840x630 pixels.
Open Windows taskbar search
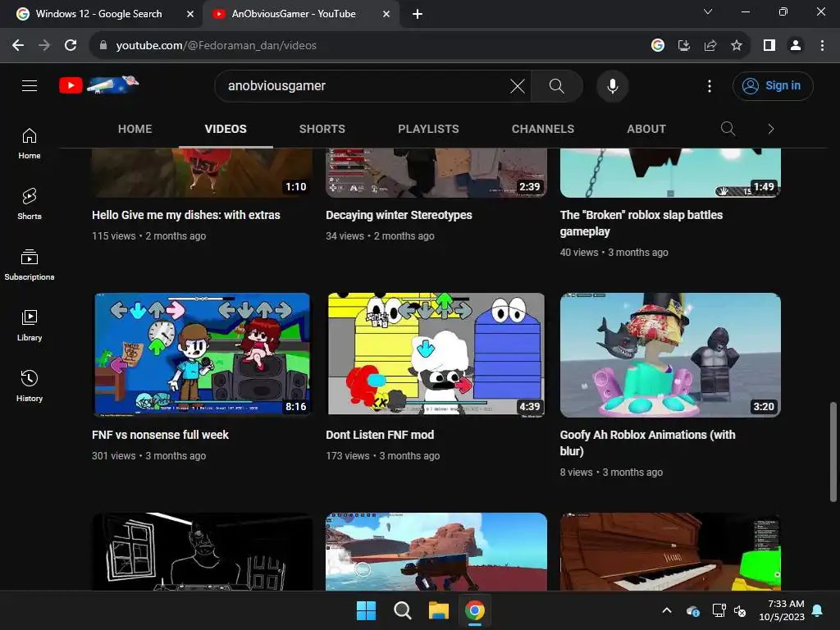402,610
